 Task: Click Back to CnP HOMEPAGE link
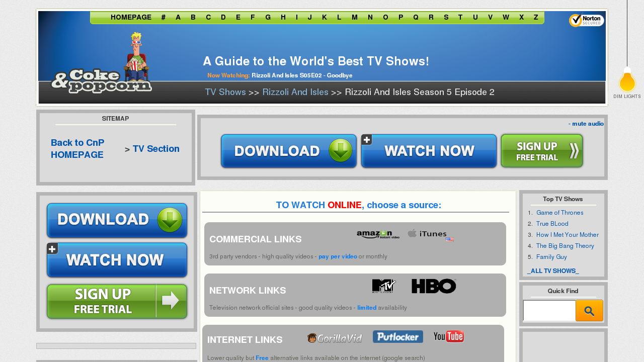77,149
